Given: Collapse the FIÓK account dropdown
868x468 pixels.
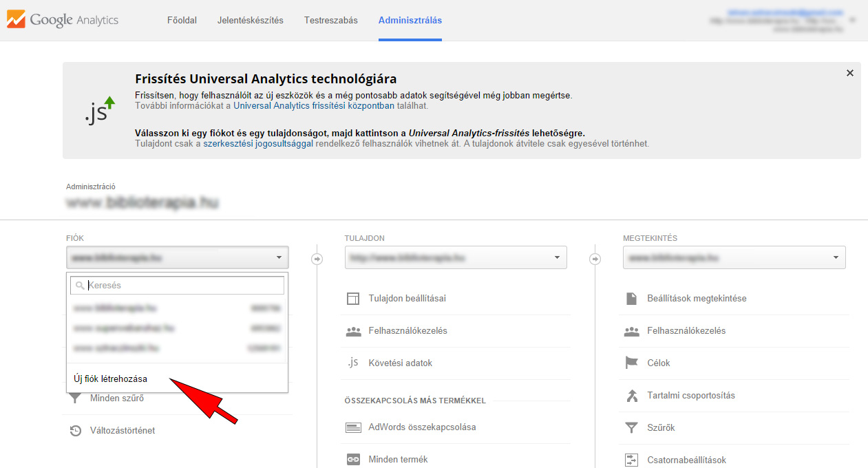Looking at the screenshot, I should pos(178,258).
